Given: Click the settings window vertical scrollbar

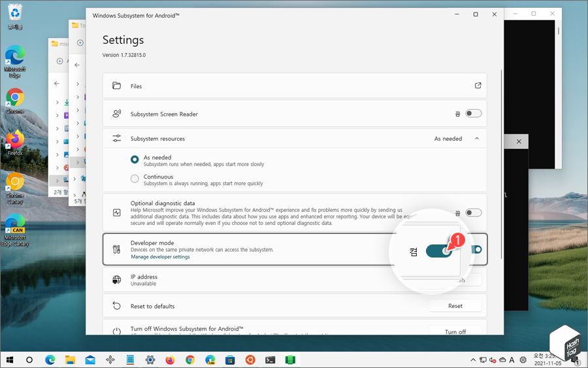Looking at the screenshot, I should click(x=501, y=164).
